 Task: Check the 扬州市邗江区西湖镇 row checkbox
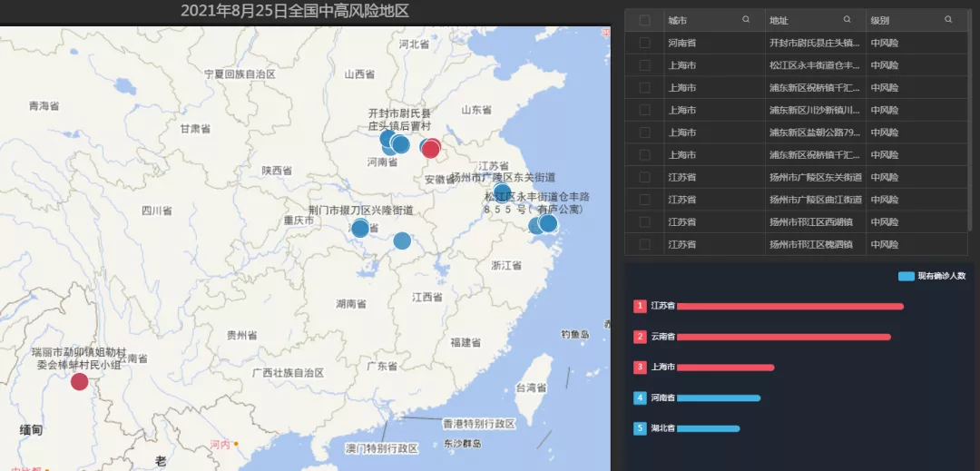tap(645, 221)
